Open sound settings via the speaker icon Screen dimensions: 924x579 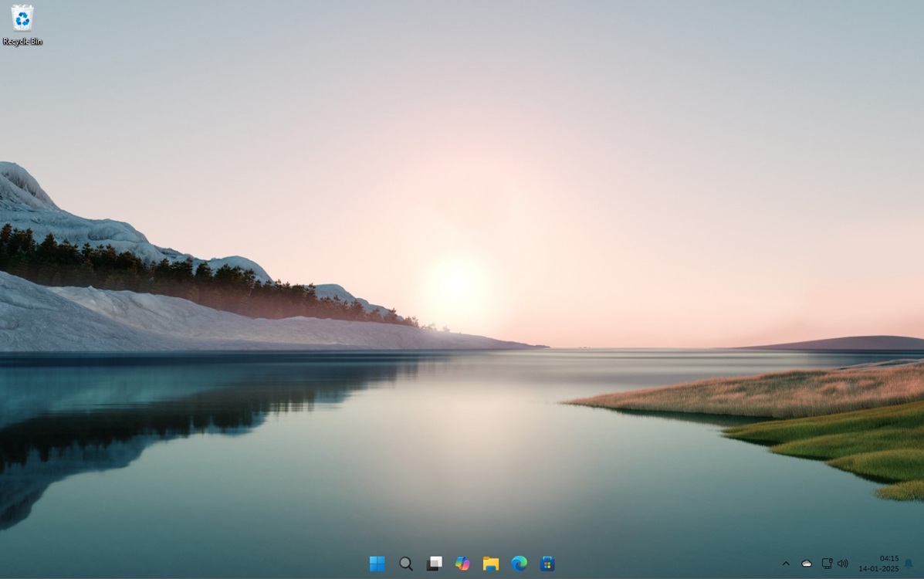click(843, 564)
